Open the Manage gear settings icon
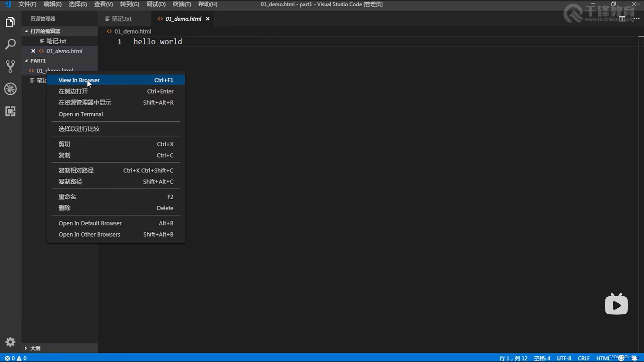644x362 pixels. click(x=10, y=342)
